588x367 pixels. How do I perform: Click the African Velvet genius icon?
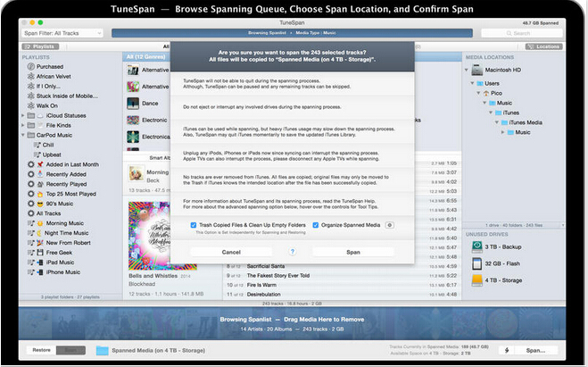tap(30, 76)
